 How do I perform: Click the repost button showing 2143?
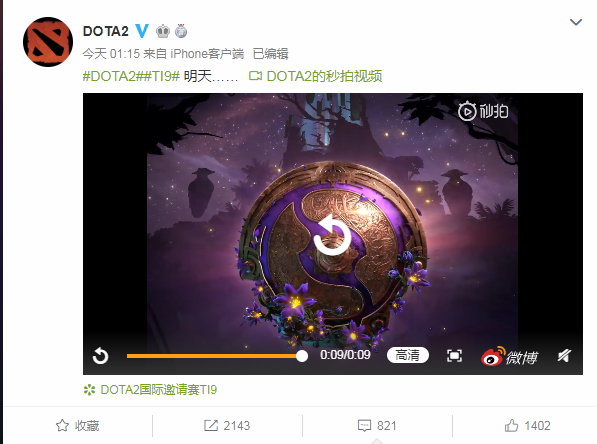tap(227, 425)
